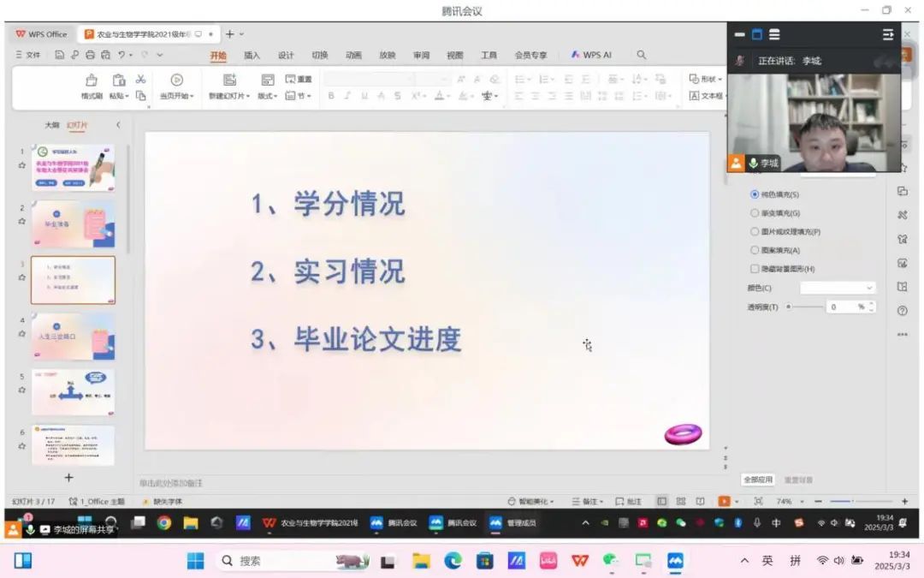This screenshot has height=578, width=924.
Task: Open the WPS AI tool
Action: pos(591,55)
